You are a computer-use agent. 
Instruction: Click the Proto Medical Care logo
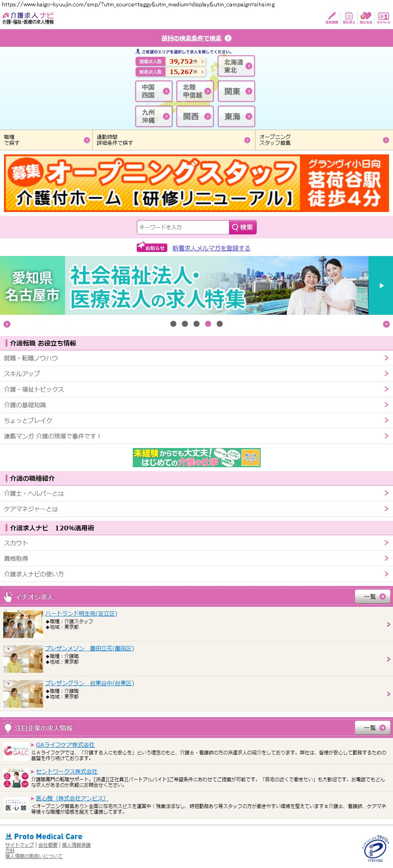pyautogui.click(x=44, y=836)
